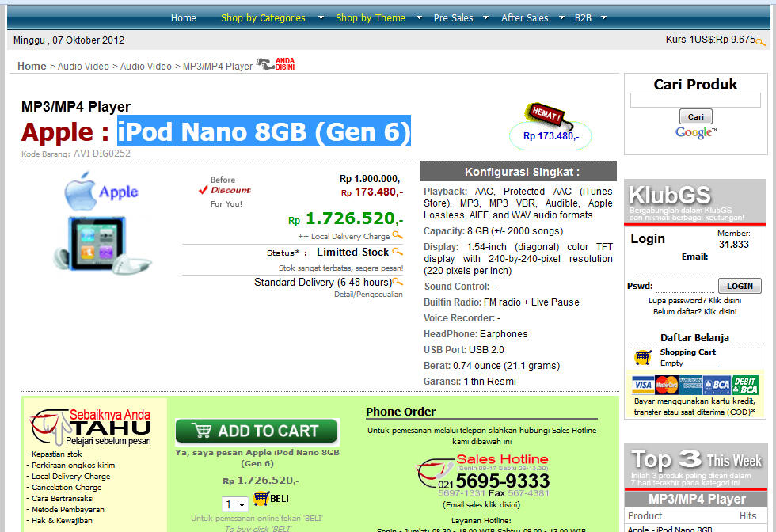Open the Detail/Pengecualian delivery link
The height and width of the screenshot is (532, 776).
tap(368, 294)
